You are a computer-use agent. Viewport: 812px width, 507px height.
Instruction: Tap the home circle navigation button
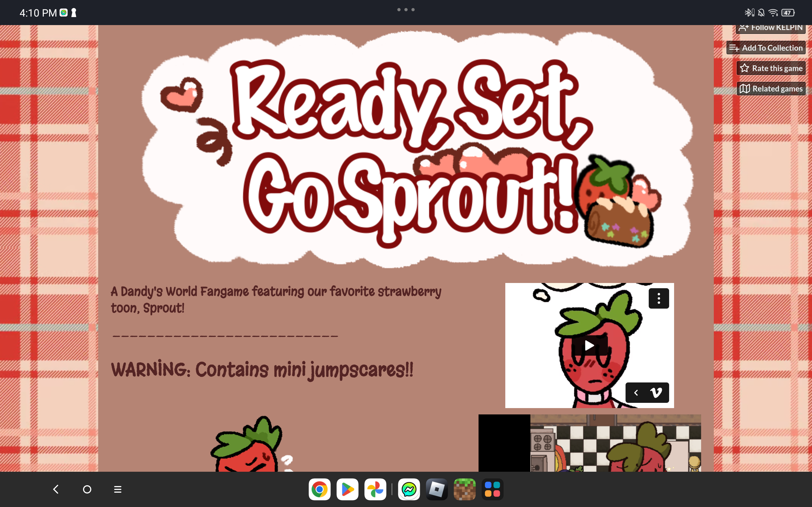coord(87,489)
